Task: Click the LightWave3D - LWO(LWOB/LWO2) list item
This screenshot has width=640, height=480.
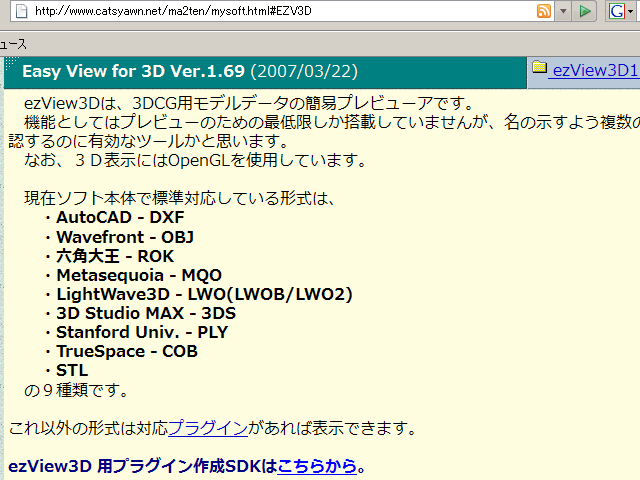Action: [x=204, y=294]
